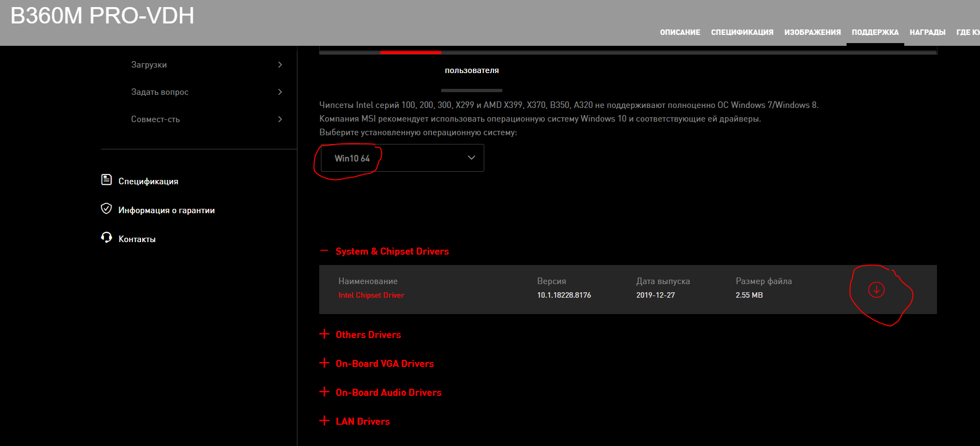Image resolution: width=980 pixels, height=446 pixels.
Task: Click the Спецификация document icon in sidebar
Action: point(107,180)
